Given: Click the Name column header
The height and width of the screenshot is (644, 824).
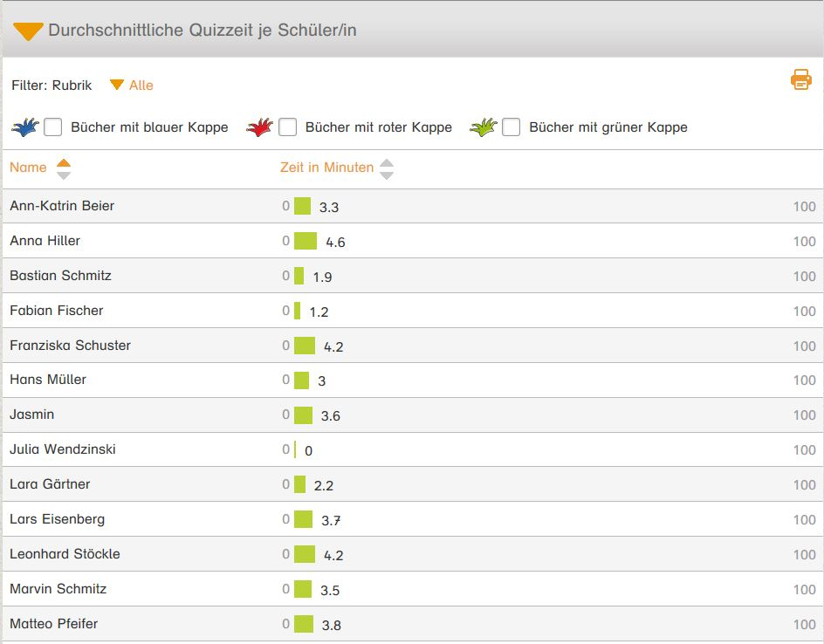Looking at the screenshot, I should pos(28,168).
